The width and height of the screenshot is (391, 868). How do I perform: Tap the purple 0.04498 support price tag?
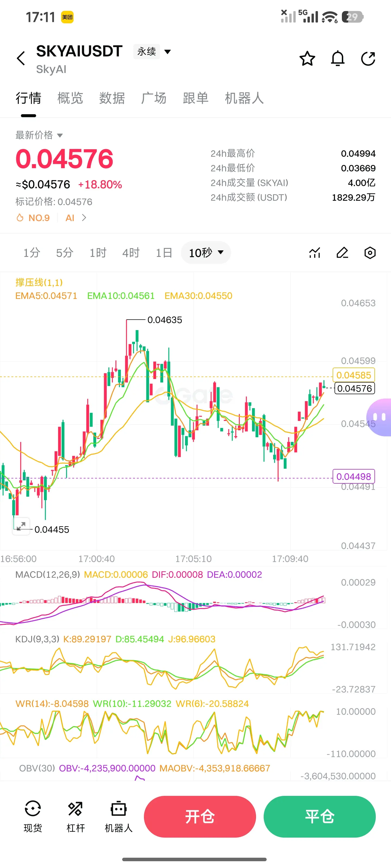(x=354, y=477)
